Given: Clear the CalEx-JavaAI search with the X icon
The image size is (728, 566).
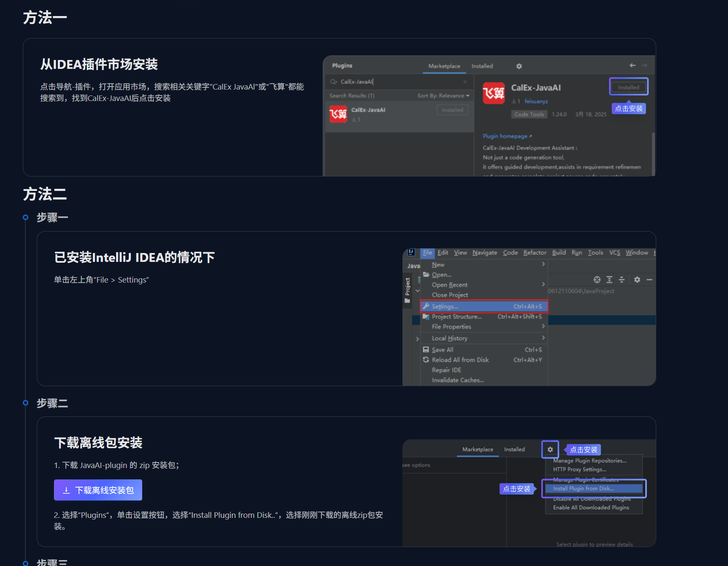Looking at the screenshot, I should [465, 81].
